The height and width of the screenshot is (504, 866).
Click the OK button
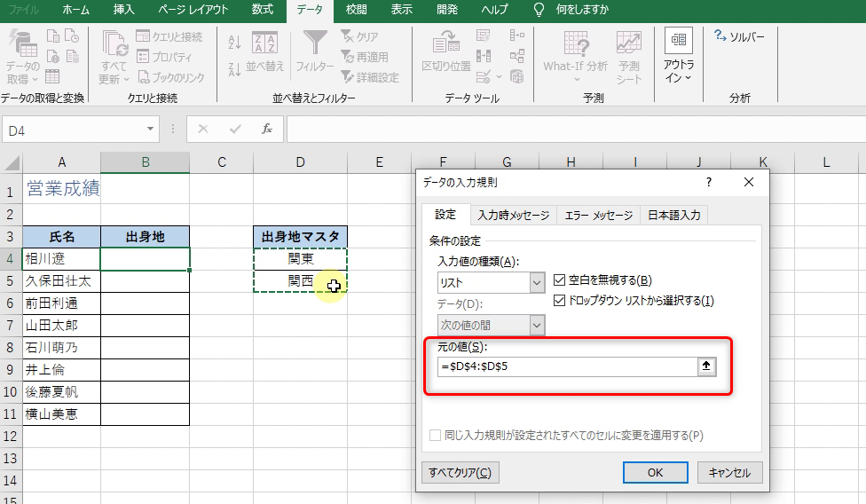(x=655, y=472)
